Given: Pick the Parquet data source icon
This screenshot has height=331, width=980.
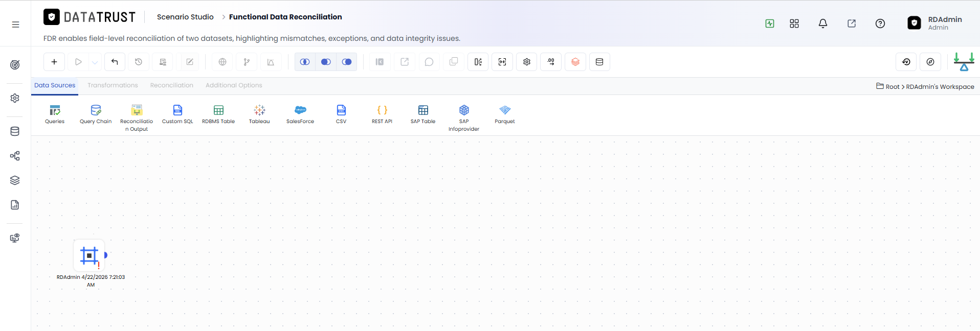Looking at the screenshot, I should coord(505,110).
